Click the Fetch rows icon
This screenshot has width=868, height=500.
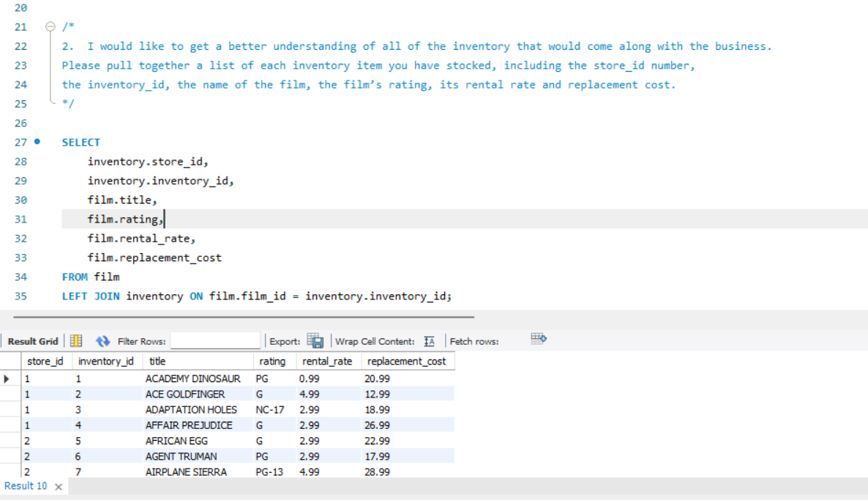[x=539, y=339]
